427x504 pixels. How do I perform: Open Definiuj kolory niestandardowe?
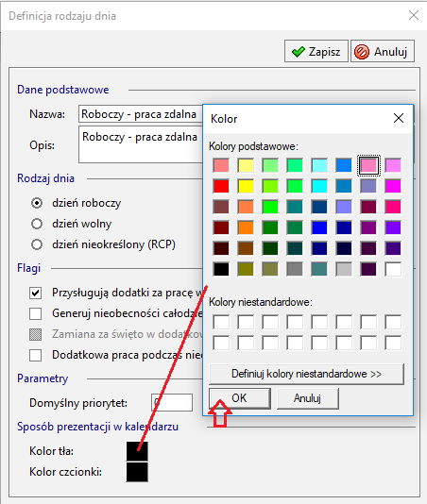[306, 374]
